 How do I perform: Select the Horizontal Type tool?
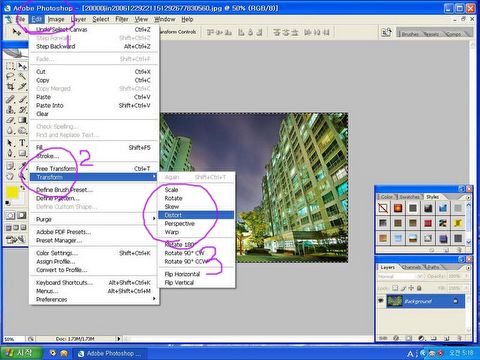pyautogui.click(x=22, y=143)
